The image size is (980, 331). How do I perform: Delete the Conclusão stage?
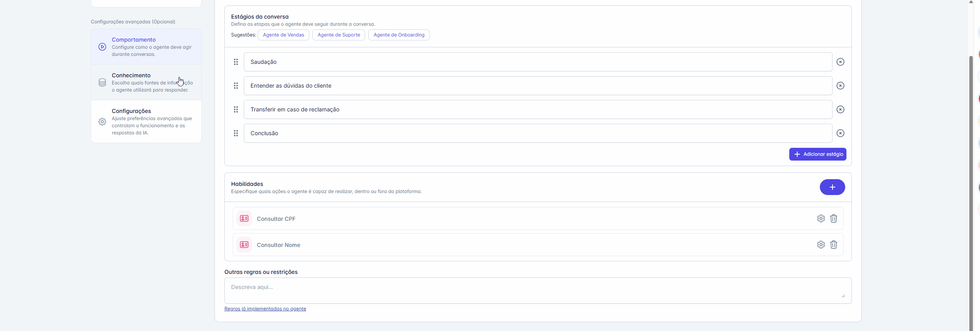(840, 133)
